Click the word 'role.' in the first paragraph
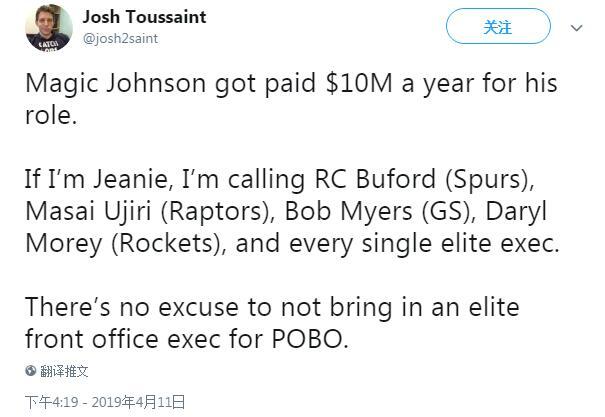 click(x=51, y=115)
